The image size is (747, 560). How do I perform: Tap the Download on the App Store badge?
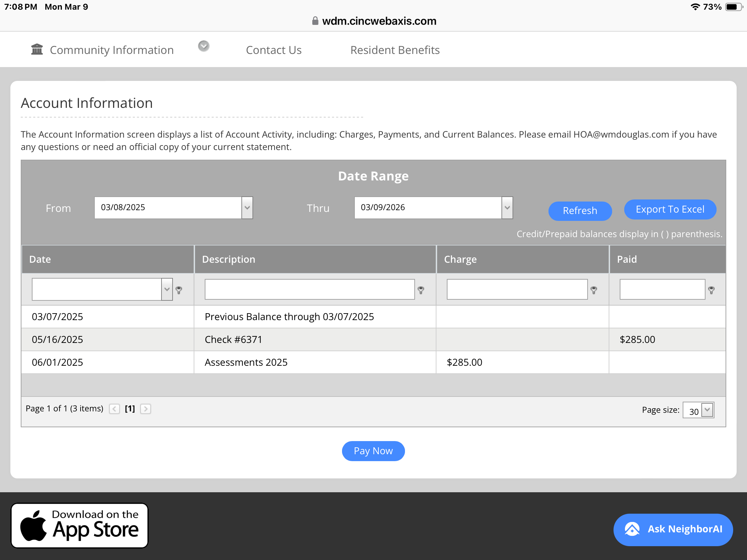(x=80, y=526)
